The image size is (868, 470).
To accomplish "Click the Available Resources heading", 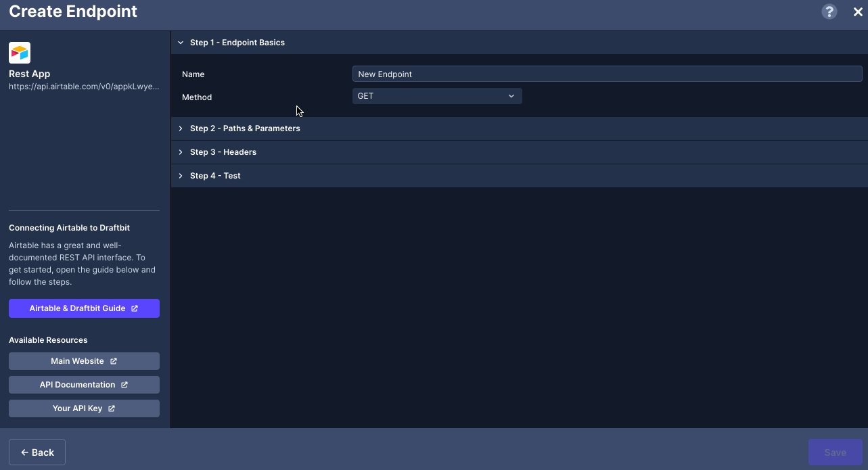I will (48, 340).
